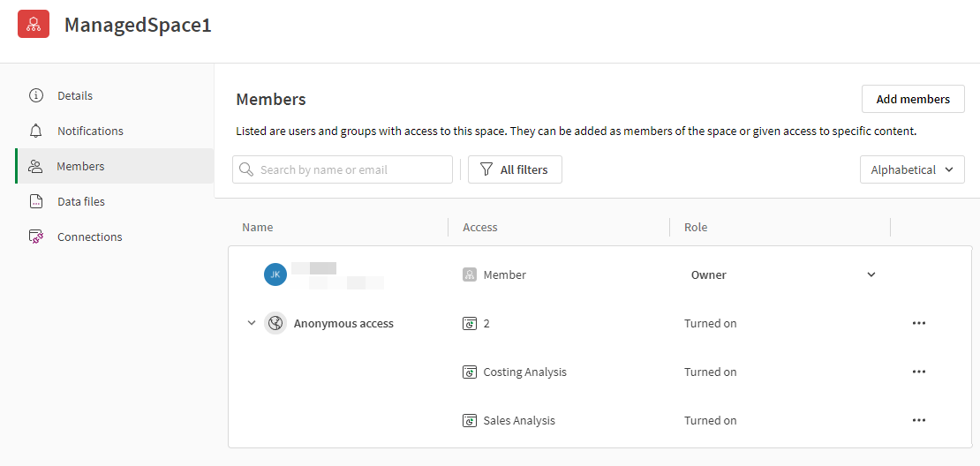Open the Notifications section
This screenshot has width=980, height=466.
pyautogui.click(x=115, y=132)
